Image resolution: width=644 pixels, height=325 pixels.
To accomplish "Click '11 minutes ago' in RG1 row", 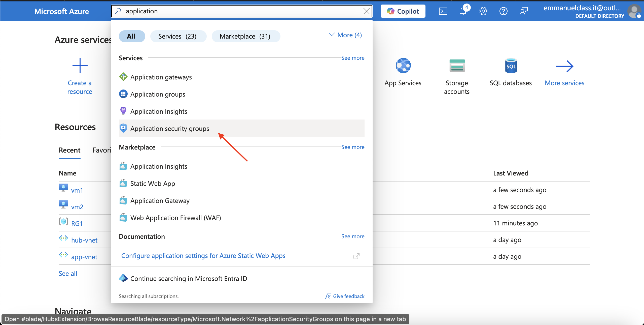I will (x=515, y=223).
